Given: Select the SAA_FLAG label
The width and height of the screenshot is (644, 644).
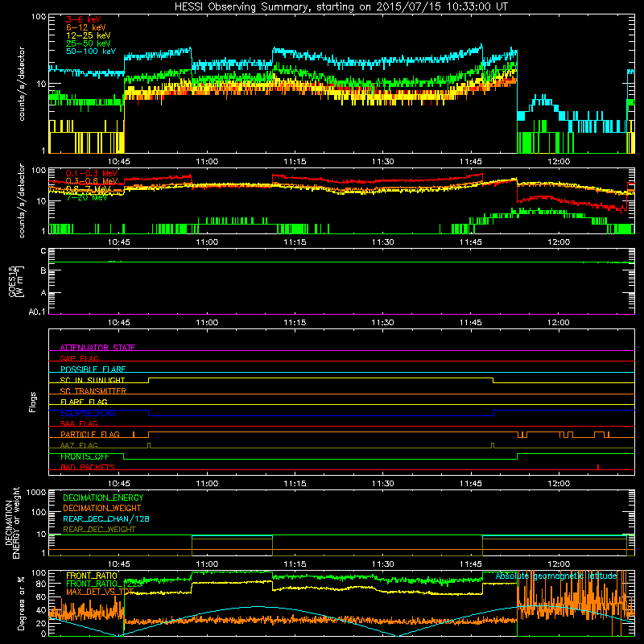Looking at the screenshot, I should [79, 423].
